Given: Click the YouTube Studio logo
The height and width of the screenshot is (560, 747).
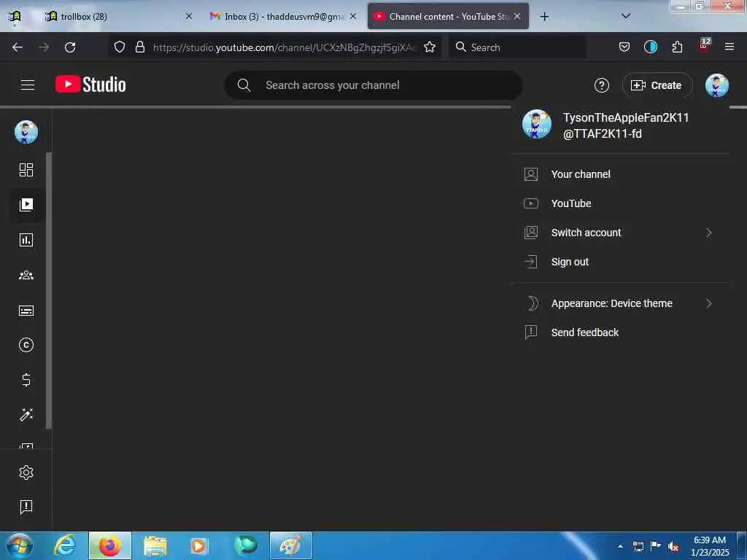Looking at the screenshot, I should pos(90,85).
